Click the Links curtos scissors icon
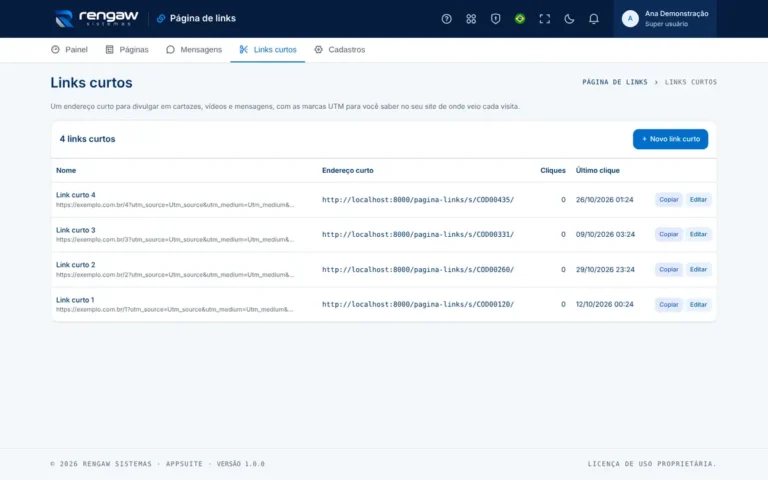 pyautogui.click(x=243, y=49)
